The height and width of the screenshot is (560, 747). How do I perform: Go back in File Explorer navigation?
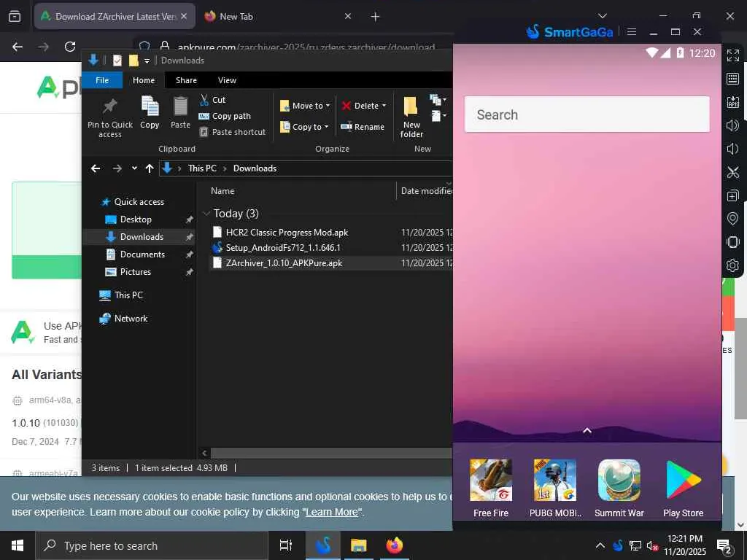pyautogui.click(x=96, y=168)
